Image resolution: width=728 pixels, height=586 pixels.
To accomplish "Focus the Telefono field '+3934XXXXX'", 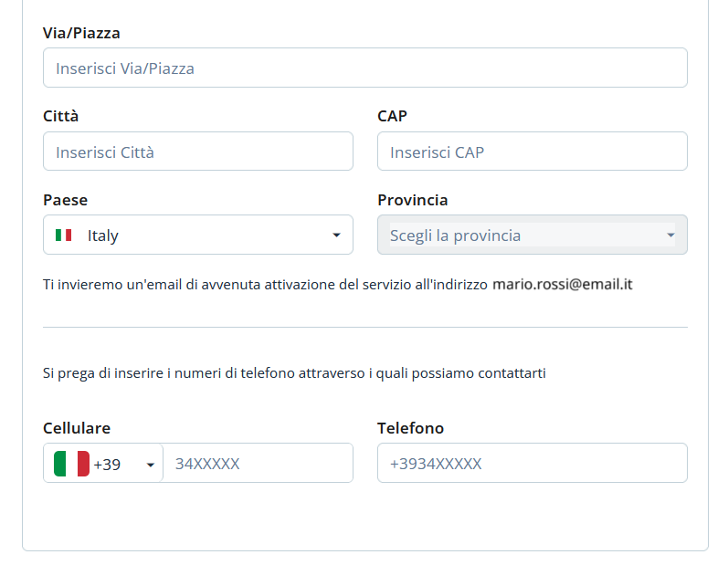I will tap(532, 464).
